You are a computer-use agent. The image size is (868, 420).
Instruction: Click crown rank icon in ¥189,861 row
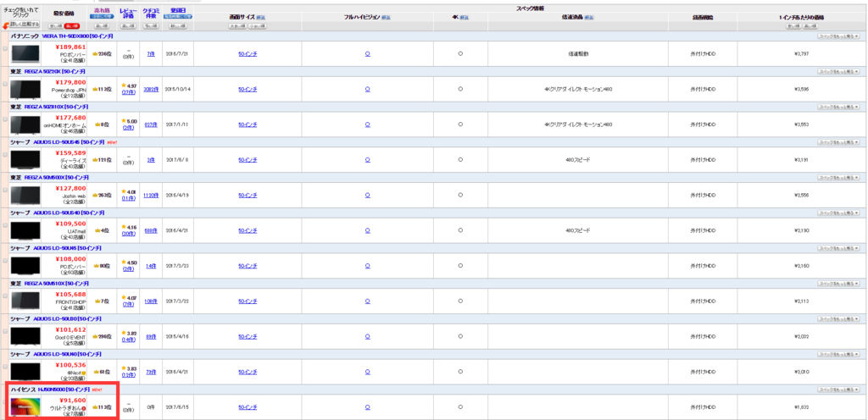[x=95, y=54]
